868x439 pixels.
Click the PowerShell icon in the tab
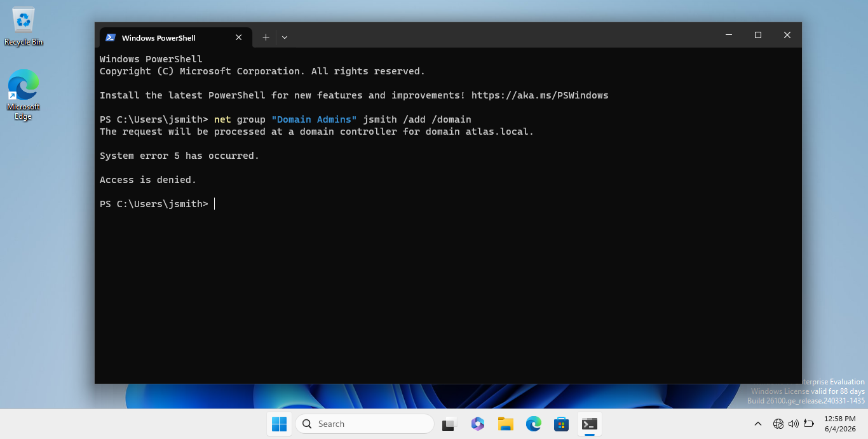click(111, 37)
